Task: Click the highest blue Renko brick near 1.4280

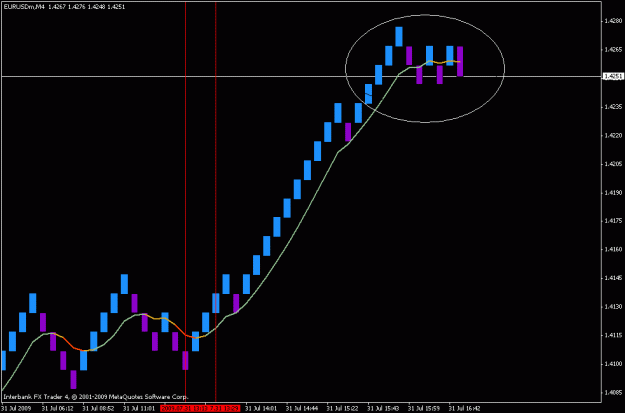Action: click(x=399, y=37)
